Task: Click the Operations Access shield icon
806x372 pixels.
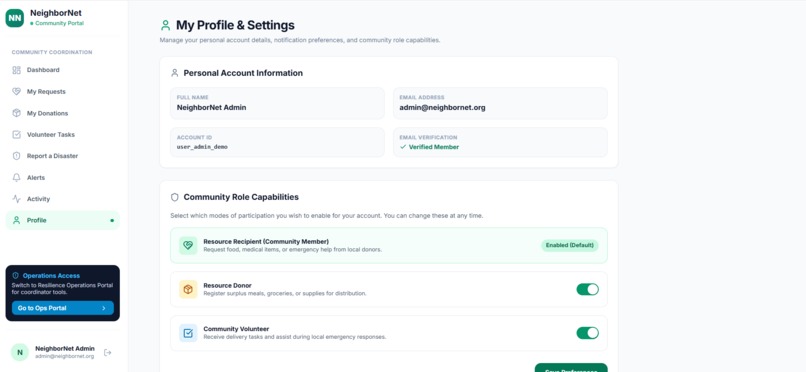Action: click(x=15, y=275)
